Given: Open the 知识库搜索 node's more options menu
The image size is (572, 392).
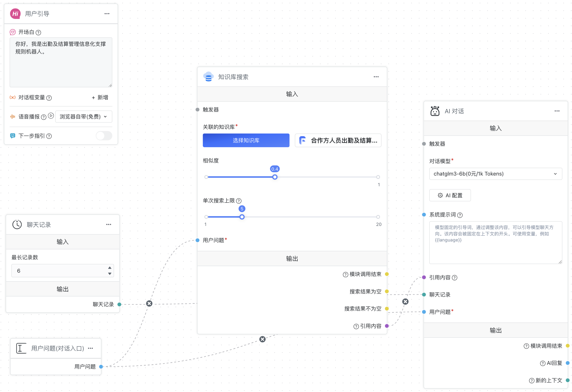Looking at the screenshot, I should [x=376, y=77].
